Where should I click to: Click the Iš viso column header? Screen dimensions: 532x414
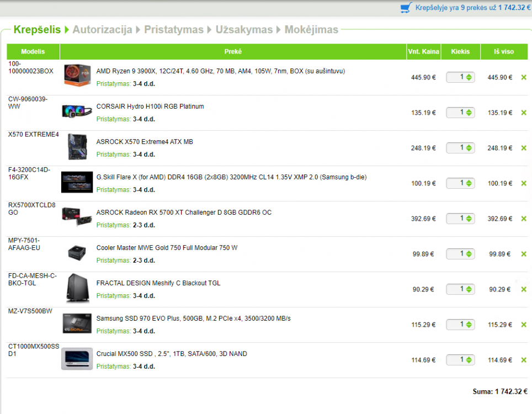504,51
